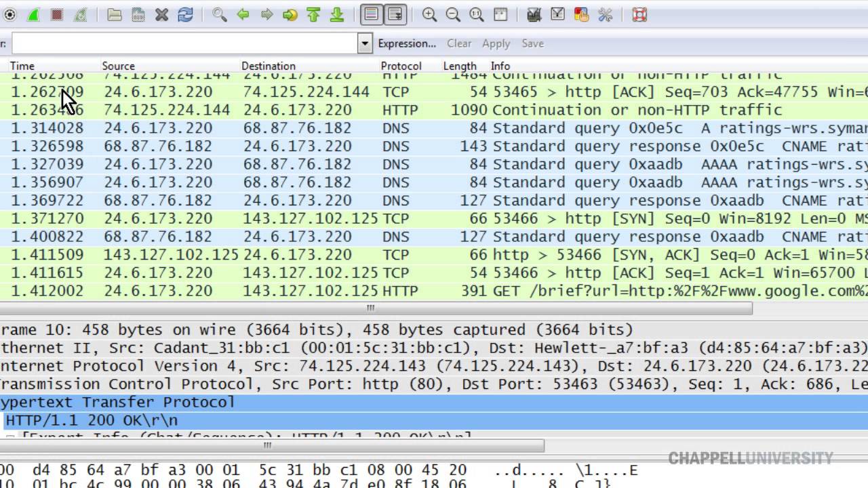Select the Hypertext Transfer Protocol row

point(434,403)
